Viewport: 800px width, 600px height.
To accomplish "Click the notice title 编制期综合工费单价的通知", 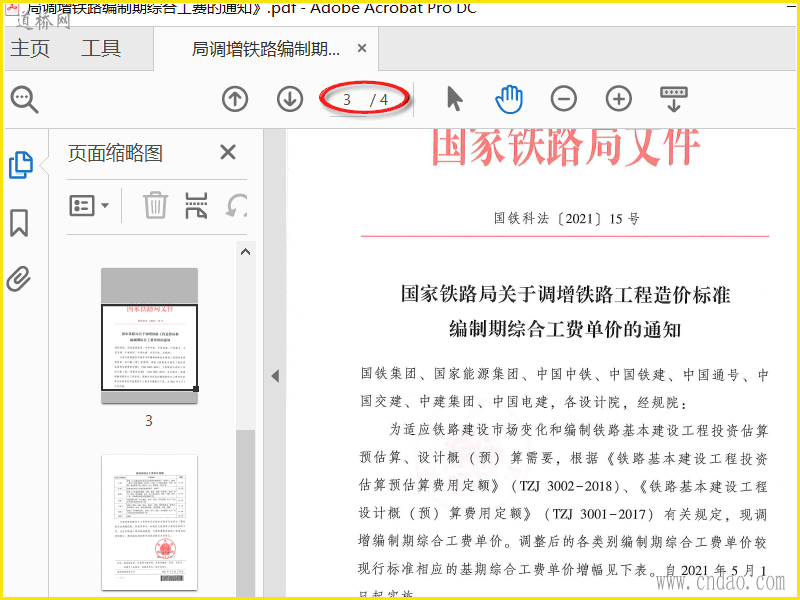I will click(x=565, y=330).
